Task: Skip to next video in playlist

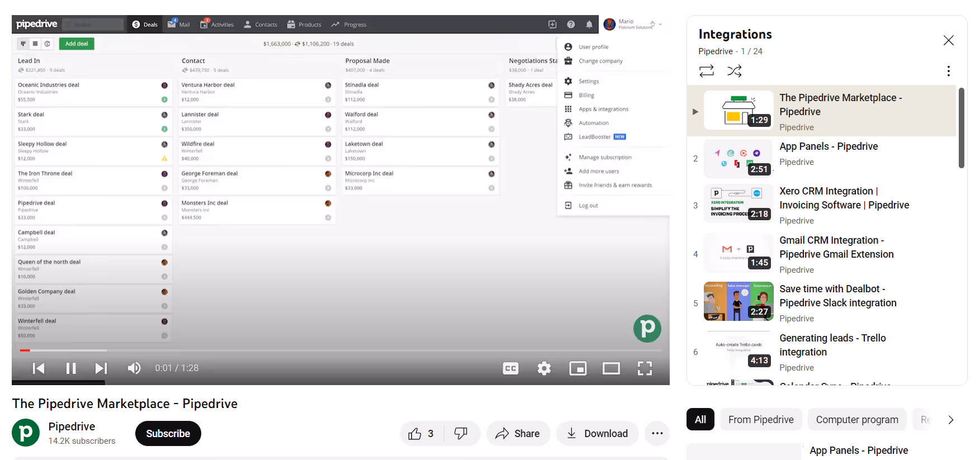Action: pyautogui.click(x=101, y=368)
